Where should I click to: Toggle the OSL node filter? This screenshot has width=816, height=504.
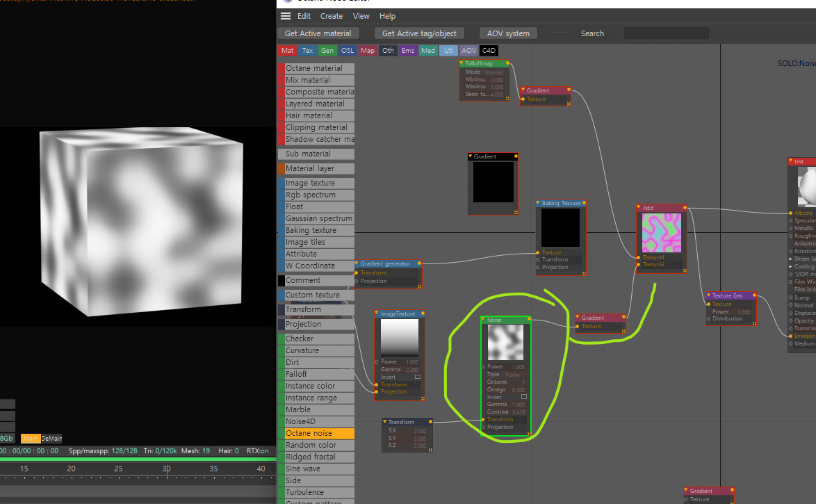[x=347, y=51]
